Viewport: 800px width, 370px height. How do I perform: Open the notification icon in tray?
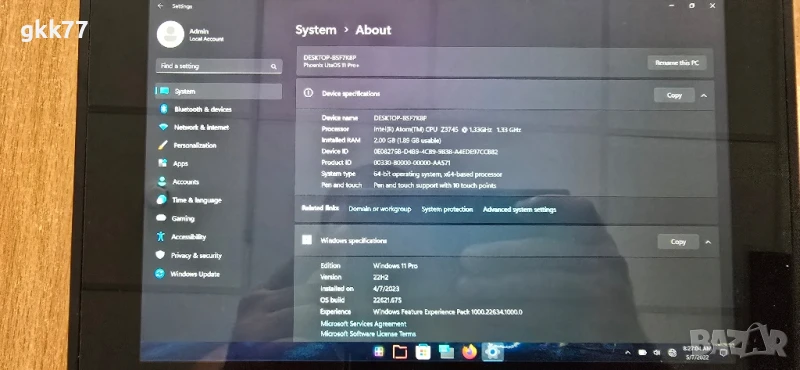click(x=723, y=352)
